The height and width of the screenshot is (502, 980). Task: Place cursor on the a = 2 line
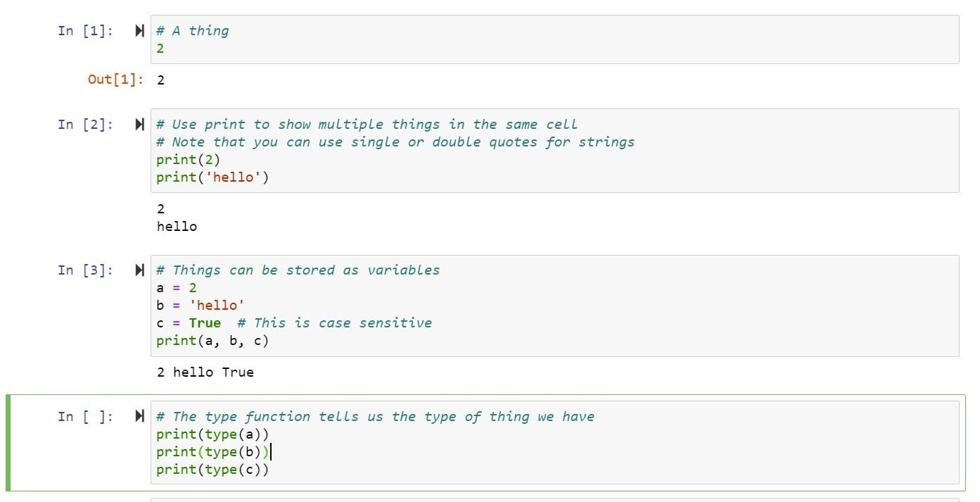click(177, 288)
